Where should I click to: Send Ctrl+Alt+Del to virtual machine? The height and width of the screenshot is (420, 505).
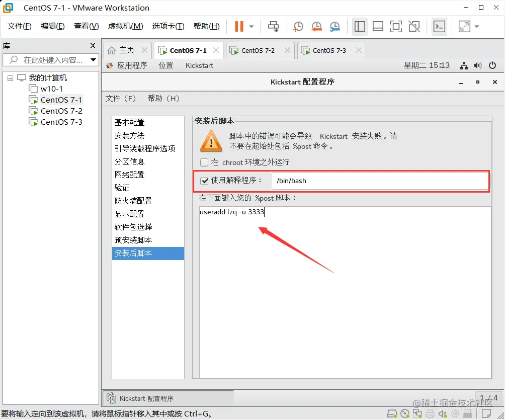tap(274, 27)
